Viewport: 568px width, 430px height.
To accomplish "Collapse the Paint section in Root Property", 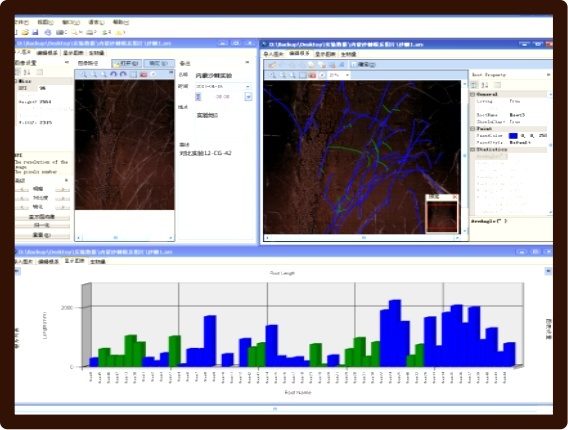I will tap(472, 129).
